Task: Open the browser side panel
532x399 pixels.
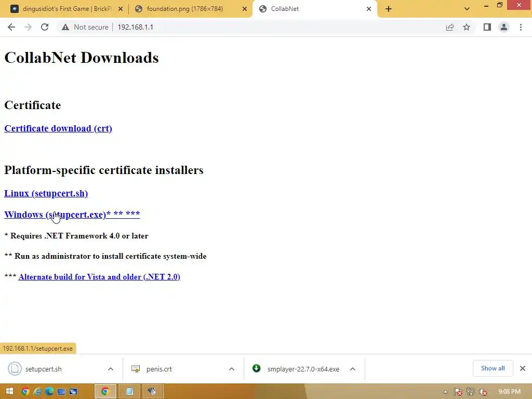Action: point(487,27)
